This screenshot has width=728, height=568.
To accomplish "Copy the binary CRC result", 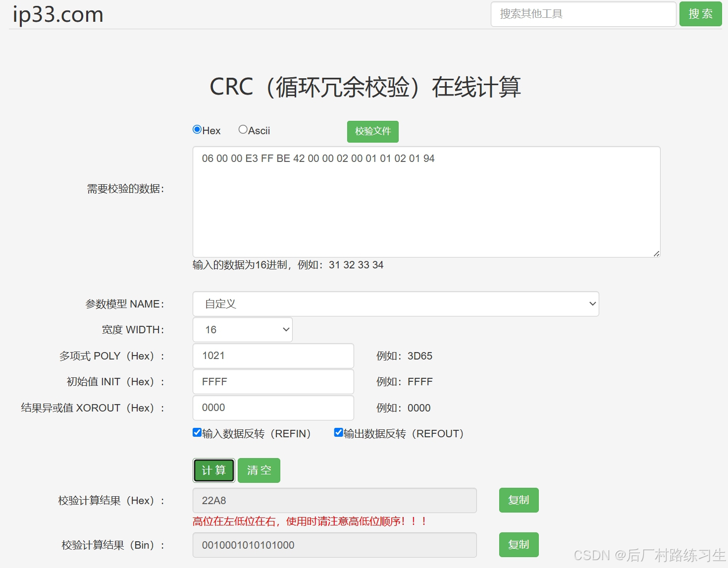I will point(519,545).
